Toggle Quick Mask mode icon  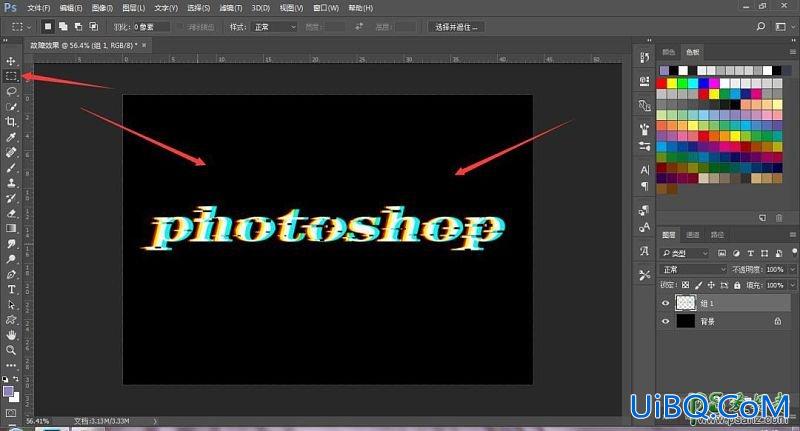tap(11, 413)
